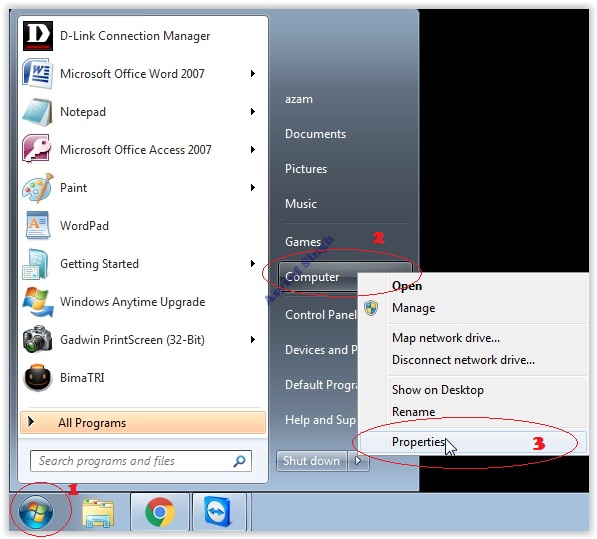The height and width of the screenshot is (539, 597).
Task: Click the Paint palette icon
Action: pos(37,188)
